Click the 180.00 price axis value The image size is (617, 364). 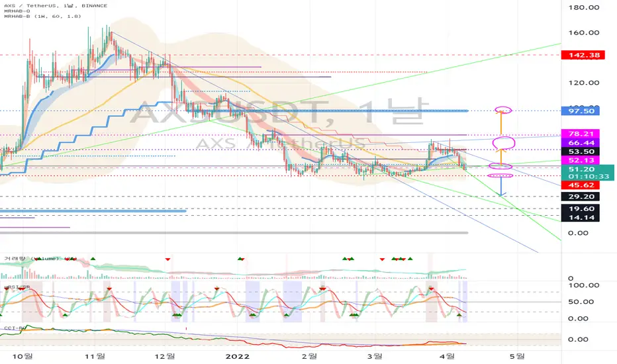583,7
